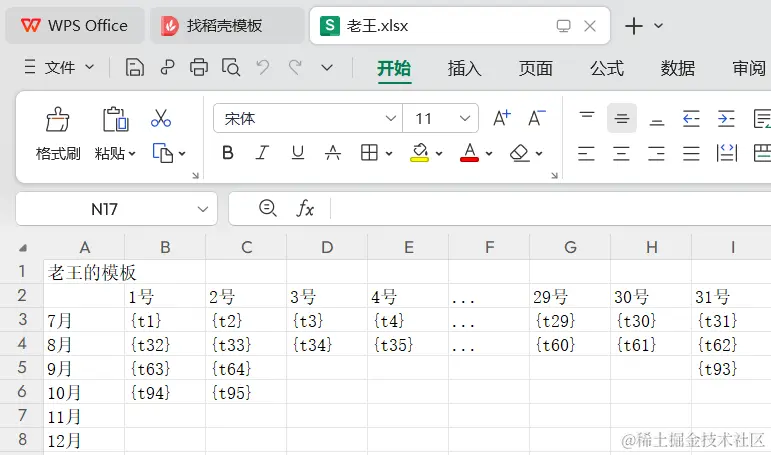Viewport: 771px width, 455px height.
Task: Toggle vertical middle alignment
Action: pos(622,119)
